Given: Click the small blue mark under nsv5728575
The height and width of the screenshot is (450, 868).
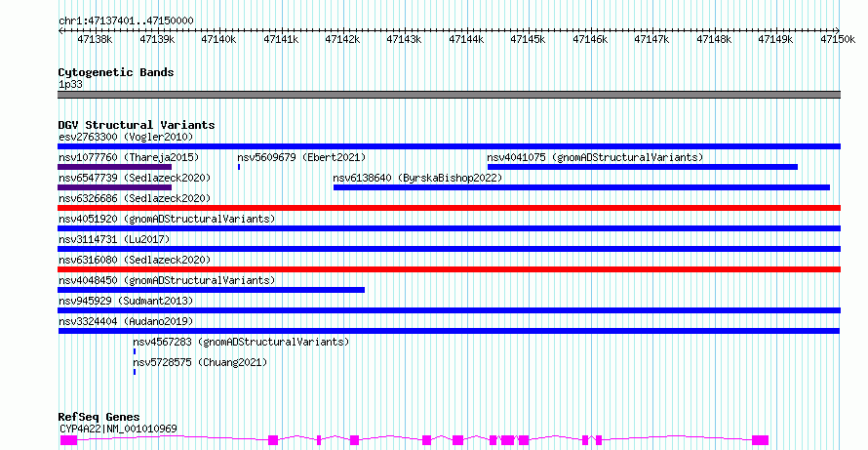Looking at the screenshot, I should (x=134, y=372).
